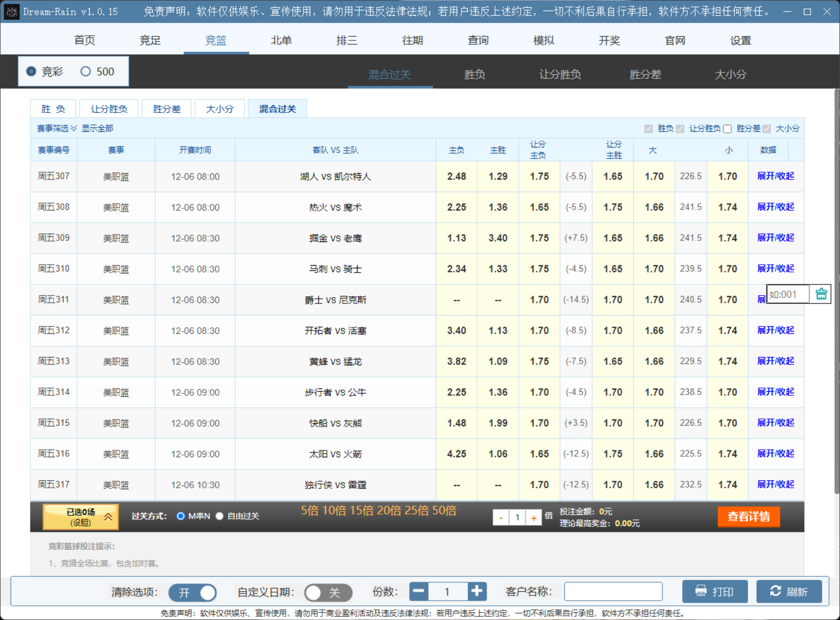This screenshot has width=840, height=620.
Task: Toggle the 清除选项 switch off
Action: [192, 592]
